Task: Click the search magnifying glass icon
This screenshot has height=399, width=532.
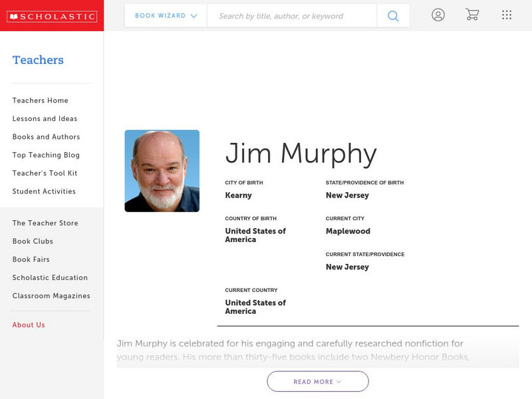Action: pos(392,15)
